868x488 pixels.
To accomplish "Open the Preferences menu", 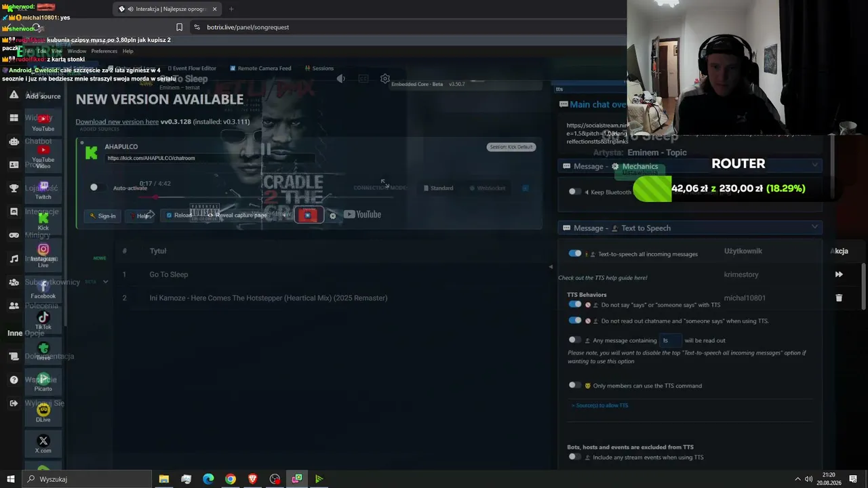I will coord(104,51).
